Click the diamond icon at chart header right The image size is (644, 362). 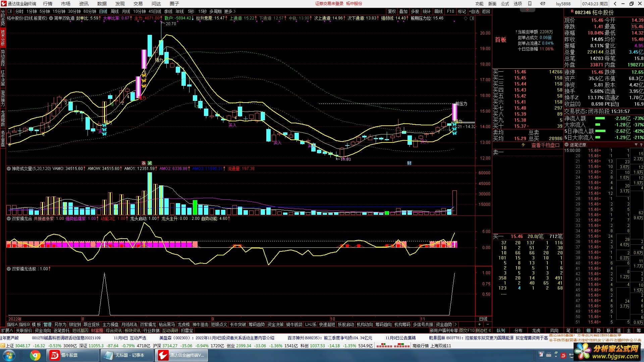click(466, 18)
